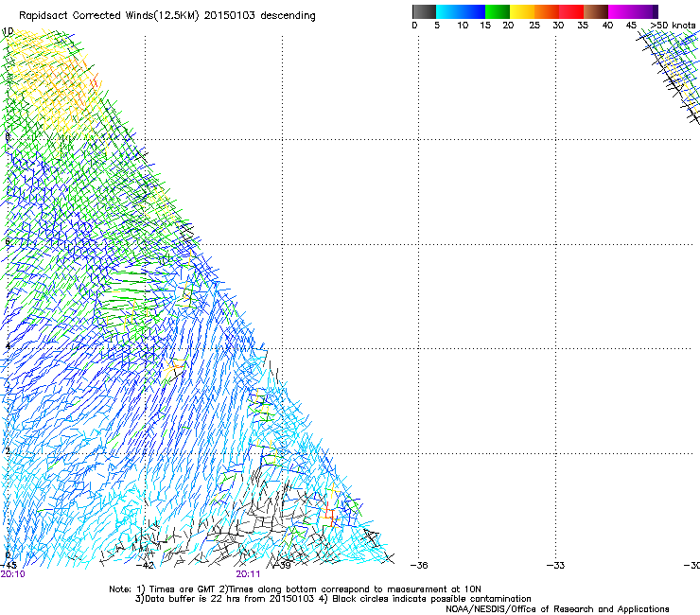The width and height of the screenshot is (700, 615).
Task: Click the note line about GMT times
Action: tap(295, 589)
